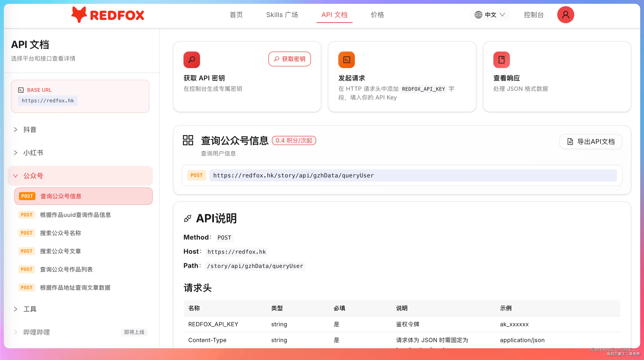Collapse the 公众号 platform section
Viewport: 644px width, 360px height.
[80, 176]
